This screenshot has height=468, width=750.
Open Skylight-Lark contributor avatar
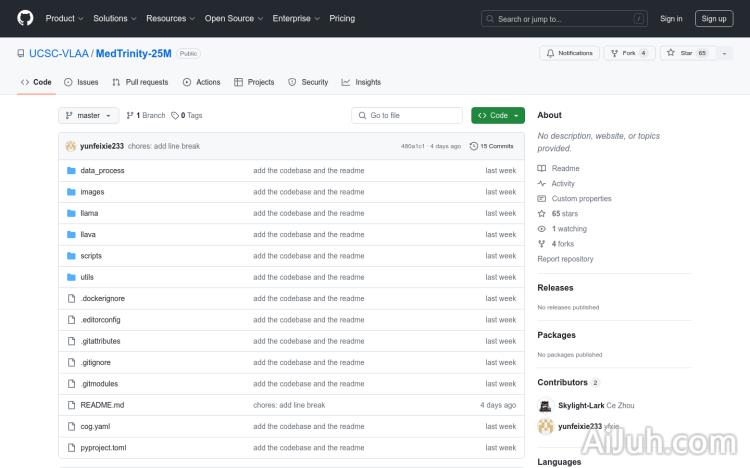click(545, 405)
